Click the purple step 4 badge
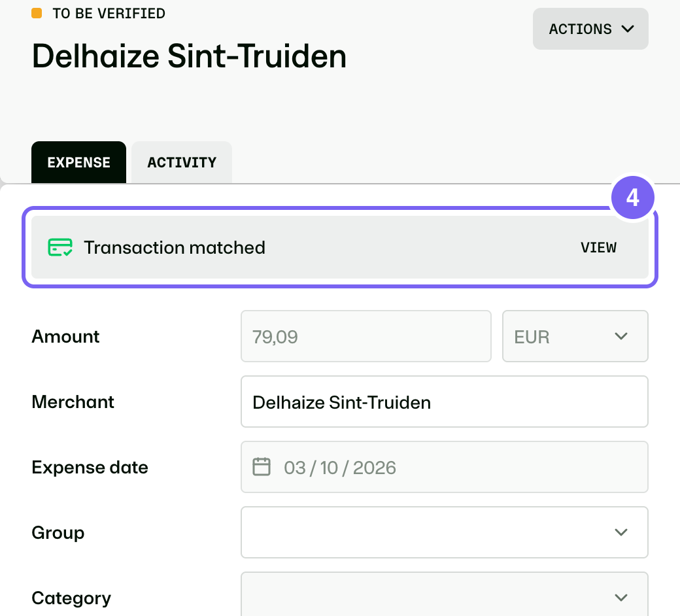 coord(632,197)
